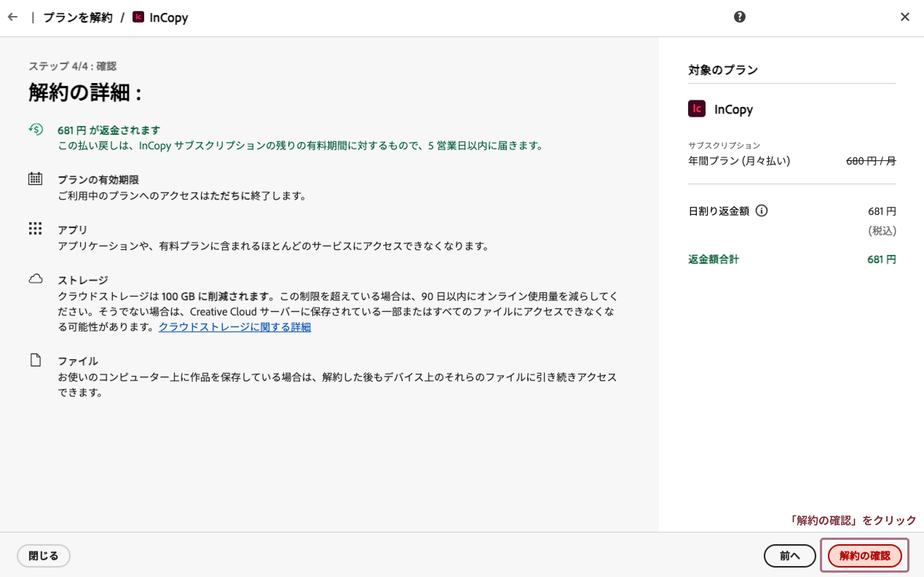924x577 pixels.
Task: Click the InCopy icon in the header breadcrumb
Action: [138, 17]
